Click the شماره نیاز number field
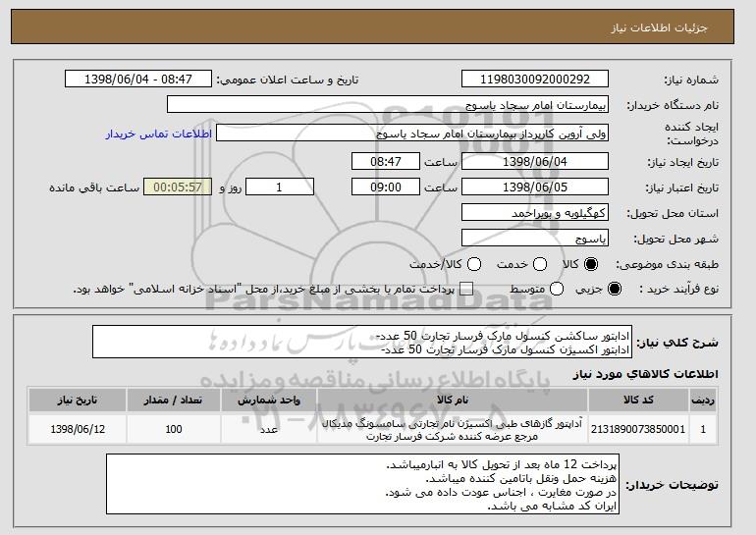The width and height of the screenshot is (756, 535). click(x=535, y=80)
